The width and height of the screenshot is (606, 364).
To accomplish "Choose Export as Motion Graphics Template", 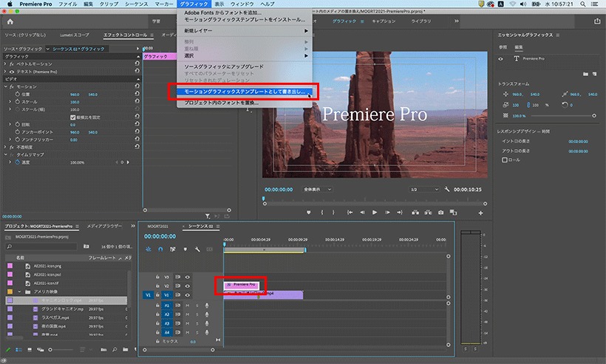I will pos(245,92).
